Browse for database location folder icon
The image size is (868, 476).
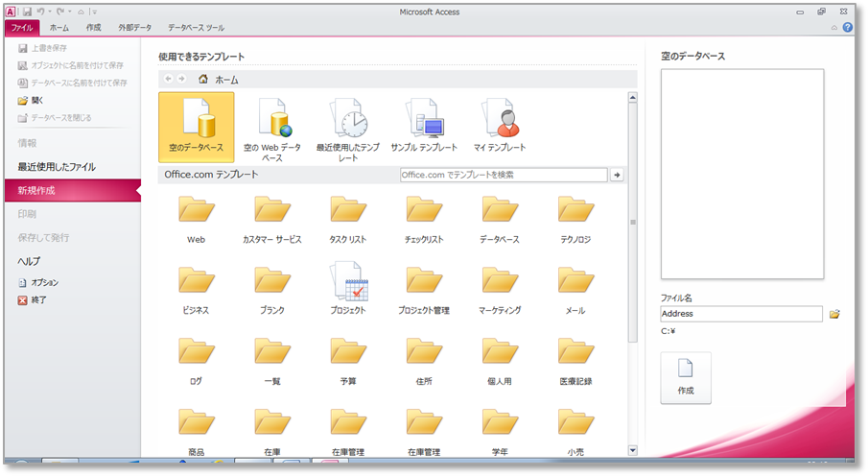[834, 314]
